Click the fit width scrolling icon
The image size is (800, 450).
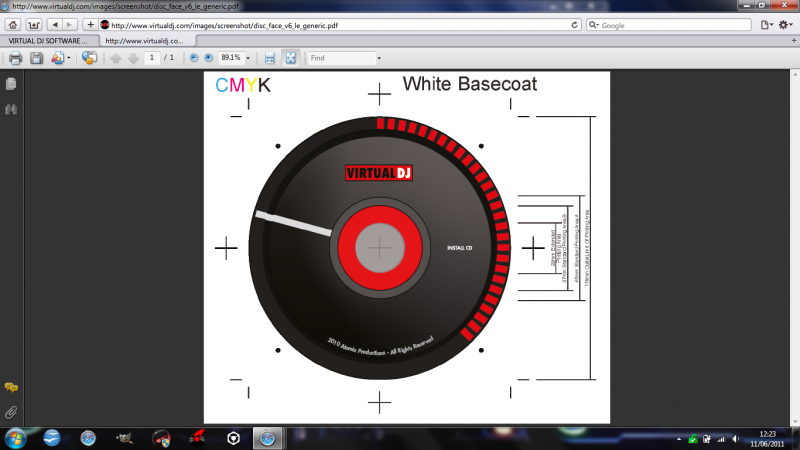click(x=270, y=58)
